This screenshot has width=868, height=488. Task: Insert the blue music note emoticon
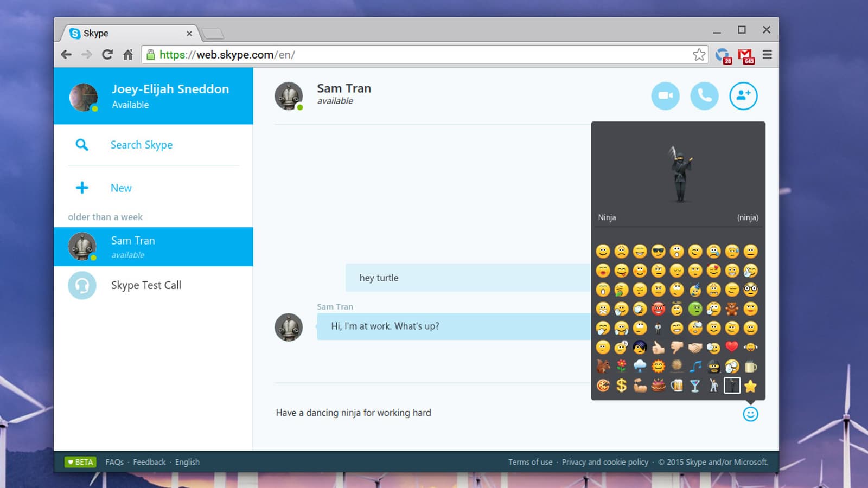(695, 367)
